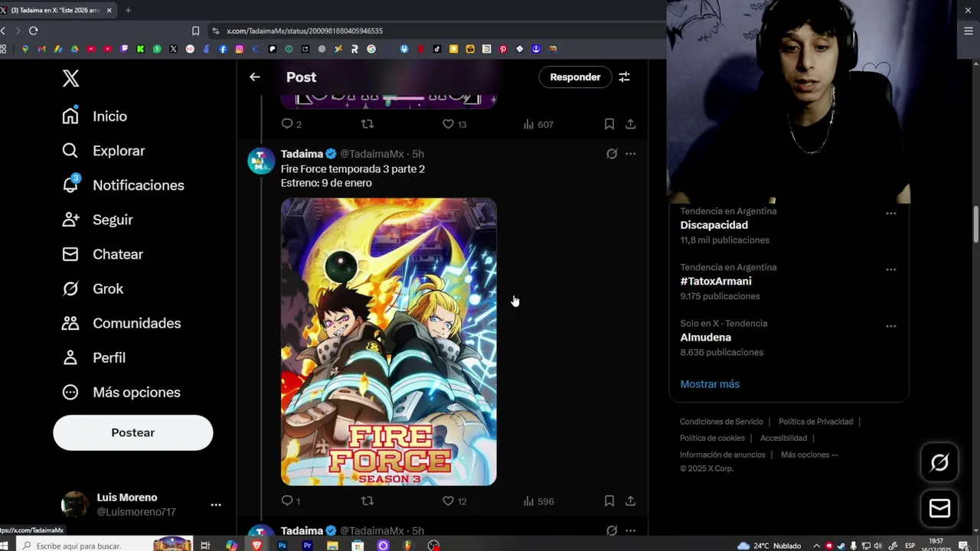Image resolution: width=980 pixels, height=551 pixels.
Task: Open the Almudena trending topic
Action: click(x=705, y=337)
